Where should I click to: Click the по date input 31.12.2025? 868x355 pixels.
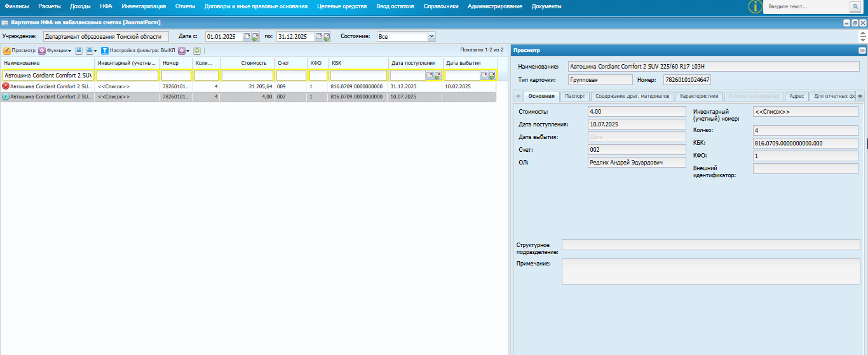tap(295, 36)
